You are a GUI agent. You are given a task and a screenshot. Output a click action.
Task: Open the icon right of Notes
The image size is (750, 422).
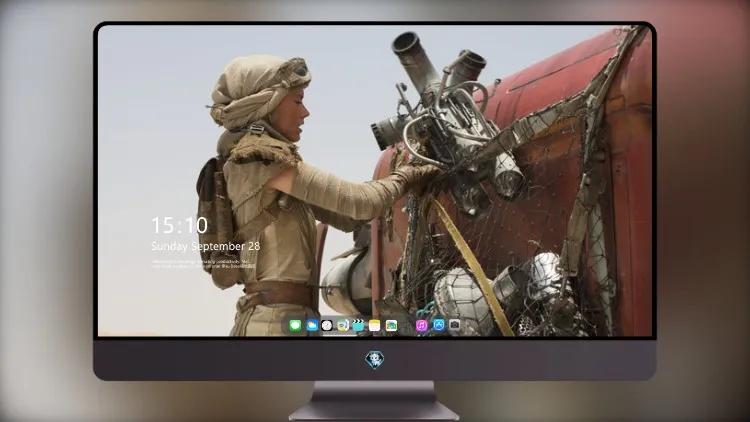click(391, 326)
